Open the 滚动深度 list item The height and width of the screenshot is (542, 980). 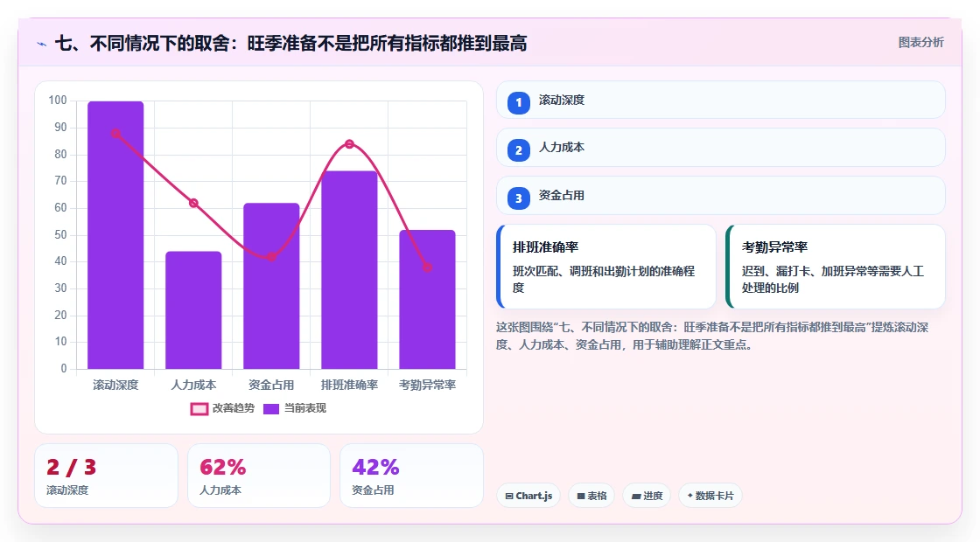click(x=721, y=100)
